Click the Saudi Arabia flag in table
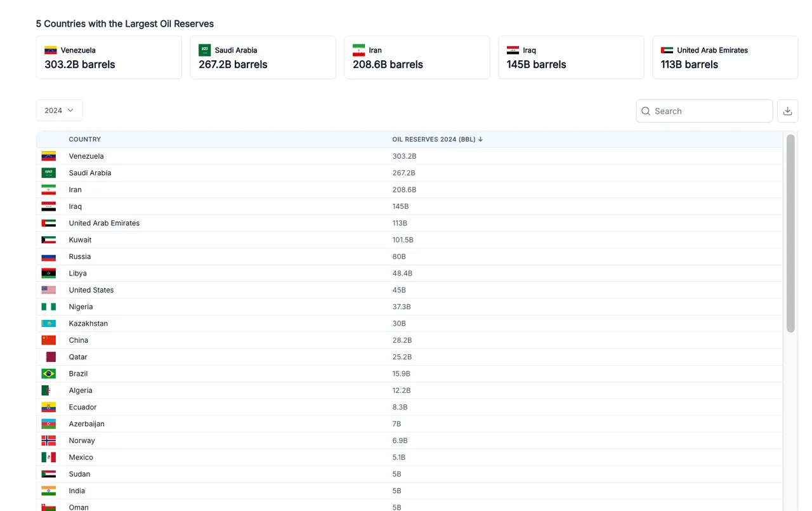The height and width of the screenshot is (511, 812). [49, 173]
